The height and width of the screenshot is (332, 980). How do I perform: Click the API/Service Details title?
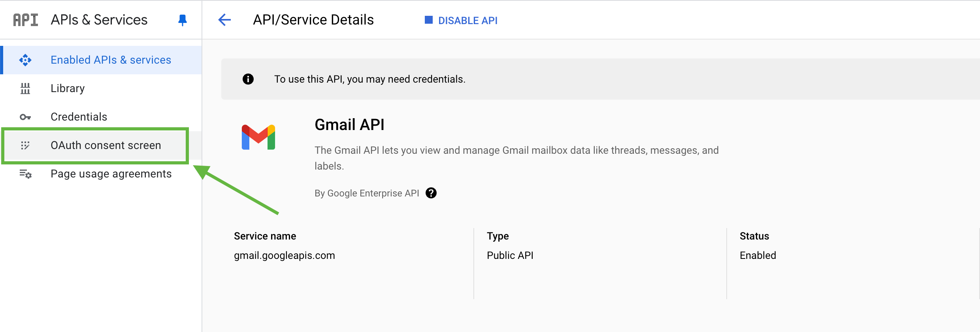point(313,20)
